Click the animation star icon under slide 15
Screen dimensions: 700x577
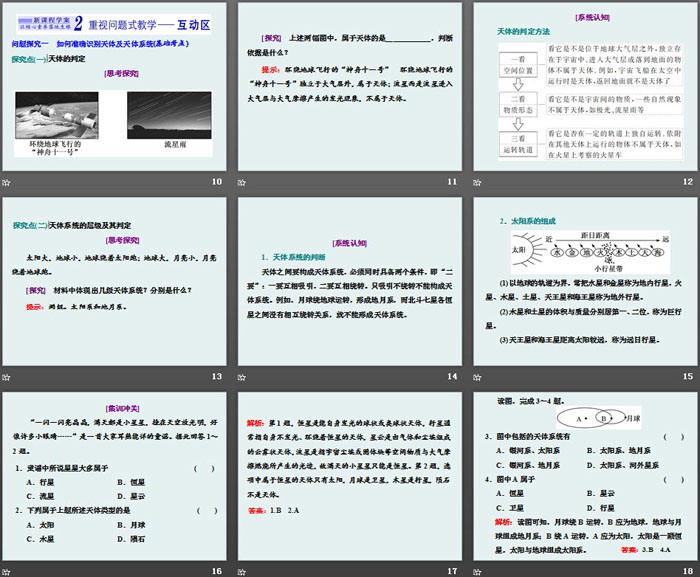pyautogui.click(x=477, y=376)
